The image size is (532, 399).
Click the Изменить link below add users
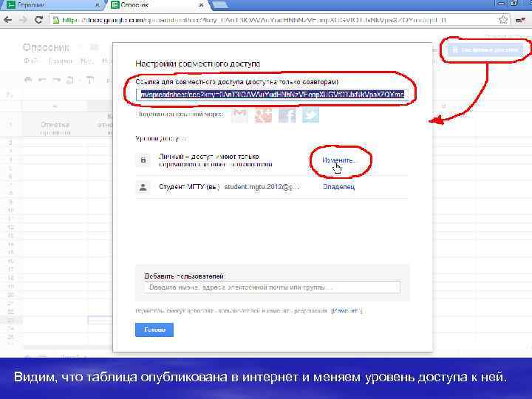(x=347, y=311)
